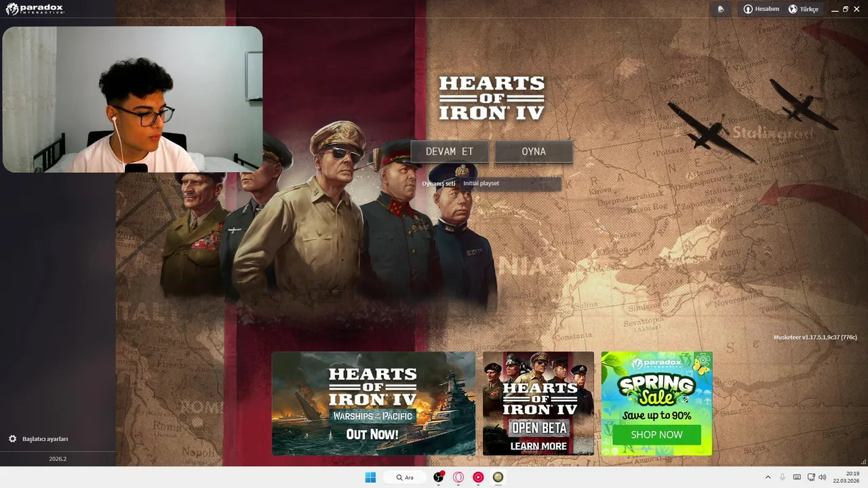
Task: Click SHOP NOW on Spring Sale banner
Action: pyautogui.click(x=656, y=435)
